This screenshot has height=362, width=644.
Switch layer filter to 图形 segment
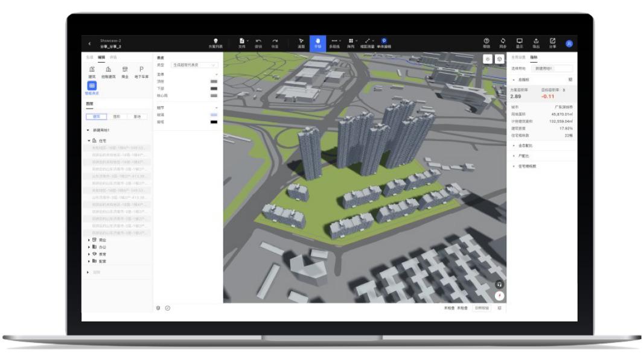117,116
